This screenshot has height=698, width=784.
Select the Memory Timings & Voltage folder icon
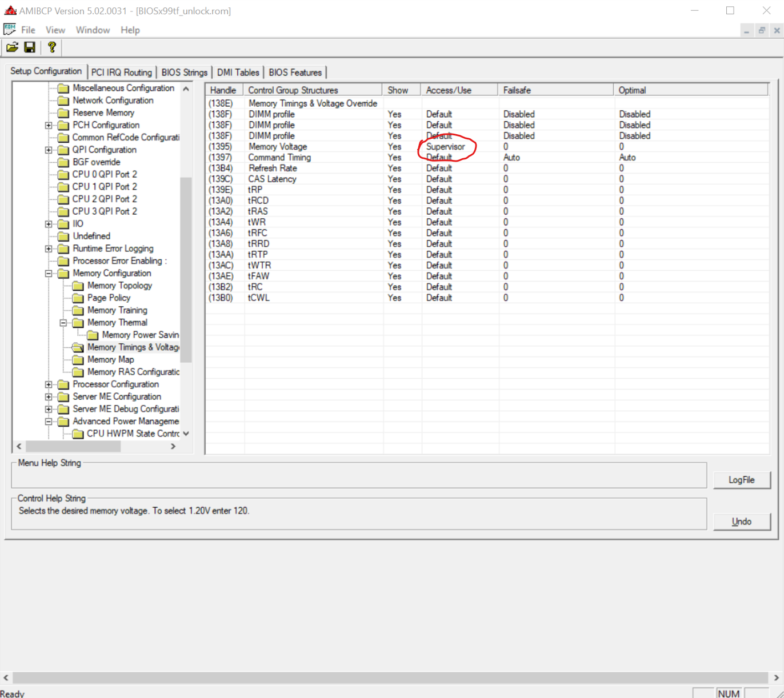pyautogui.click(x=78, y=347)
